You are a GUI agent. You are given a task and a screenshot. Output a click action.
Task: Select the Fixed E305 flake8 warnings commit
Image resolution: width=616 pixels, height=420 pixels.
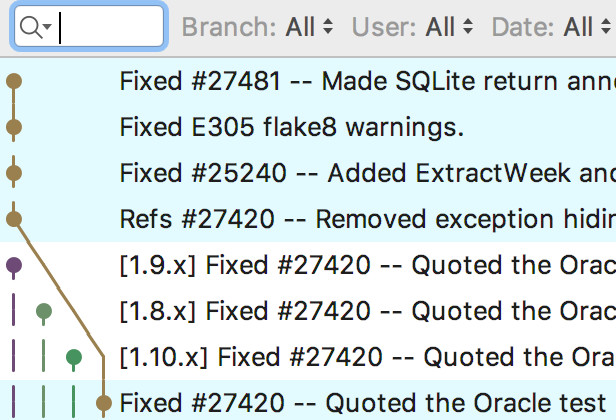click(x=308, y=127)
